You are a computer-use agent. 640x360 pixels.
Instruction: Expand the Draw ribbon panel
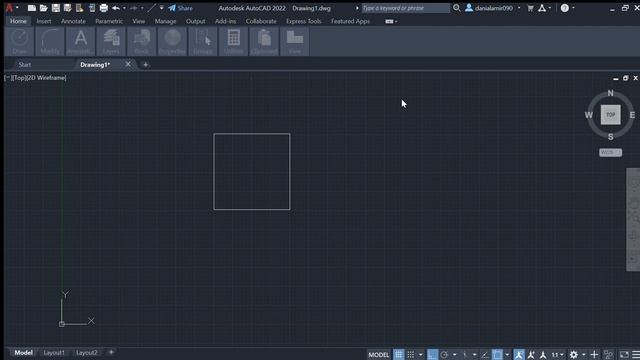click(x=20, y=41)
